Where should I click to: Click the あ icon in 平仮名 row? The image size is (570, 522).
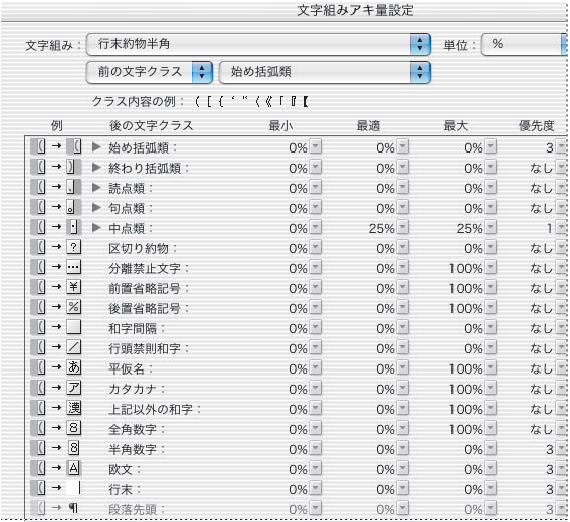pos(73,367)
